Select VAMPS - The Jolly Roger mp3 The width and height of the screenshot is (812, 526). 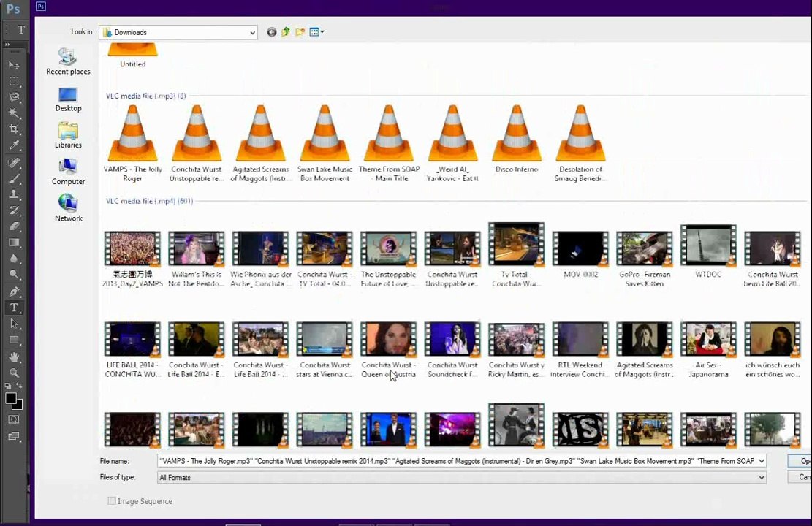(132, 143)
